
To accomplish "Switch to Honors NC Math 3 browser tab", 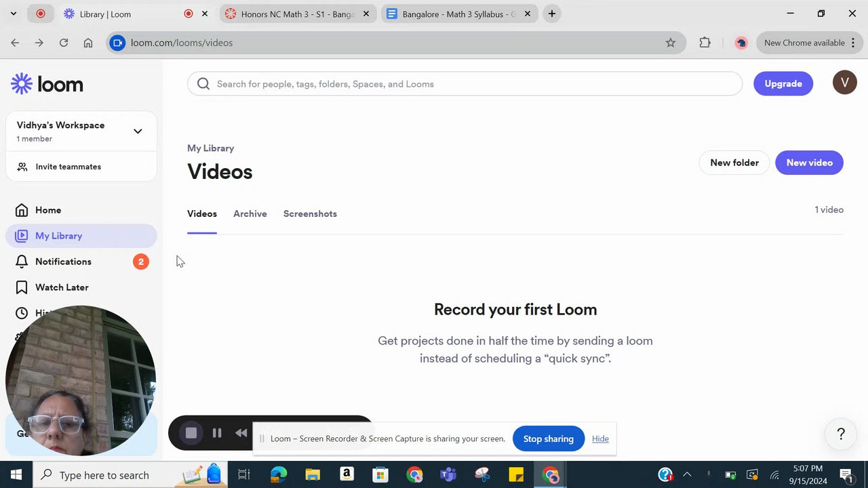I will [x=297, y=14].
